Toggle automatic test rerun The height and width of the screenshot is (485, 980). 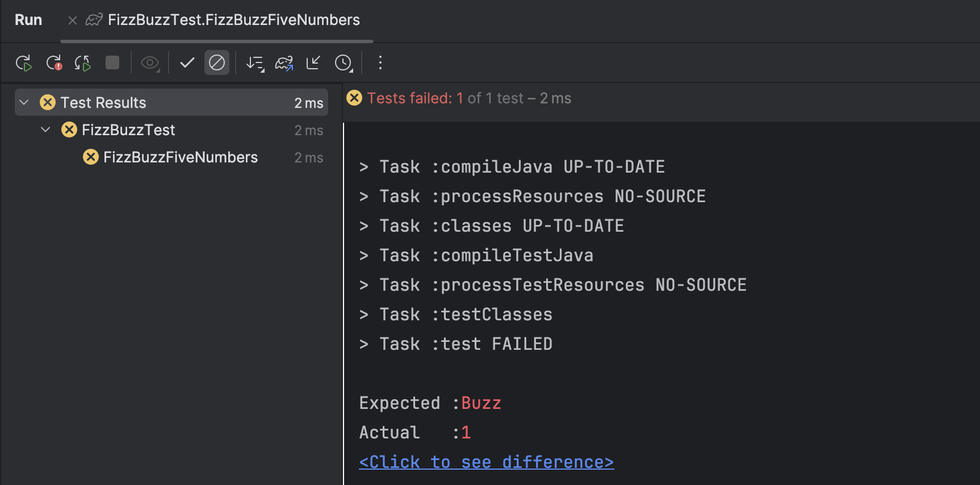[x=82, y=62]
